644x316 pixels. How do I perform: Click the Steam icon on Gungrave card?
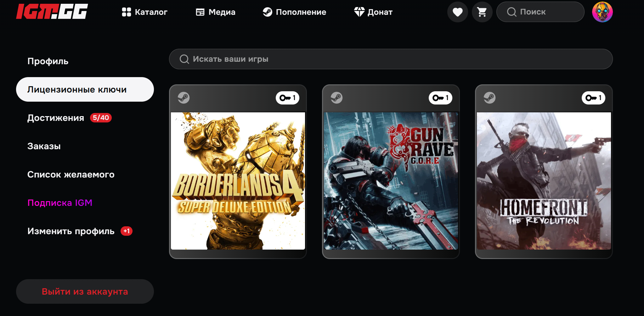[336, 98]
